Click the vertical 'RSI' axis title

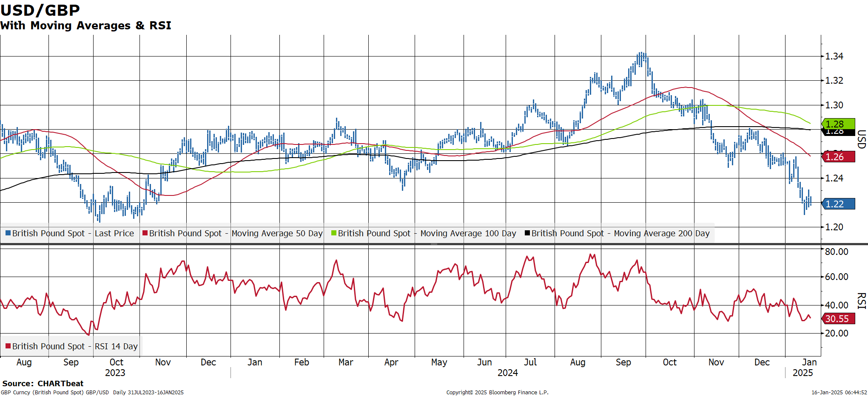(x=862, y=300)
